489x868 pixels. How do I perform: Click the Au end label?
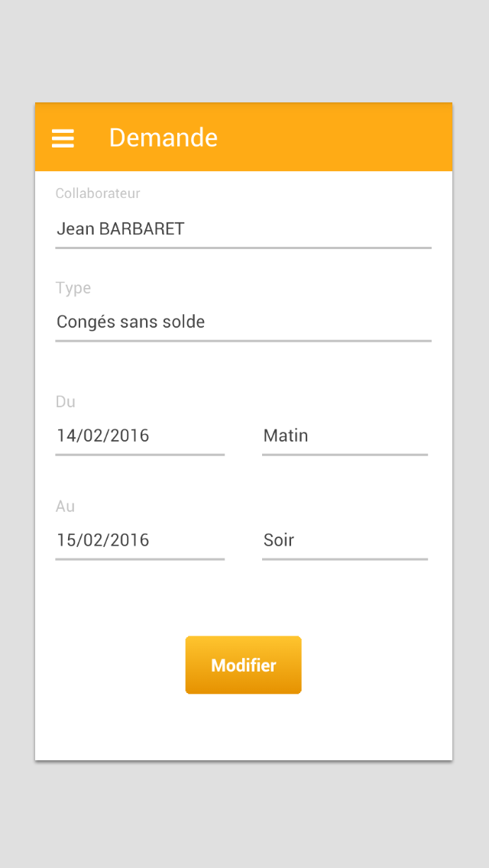point(65,506)
